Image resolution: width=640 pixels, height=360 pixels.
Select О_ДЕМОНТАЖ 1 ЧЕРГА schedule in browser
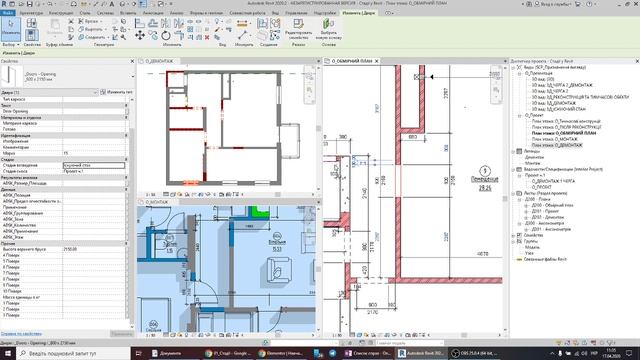tap(553, 181)
